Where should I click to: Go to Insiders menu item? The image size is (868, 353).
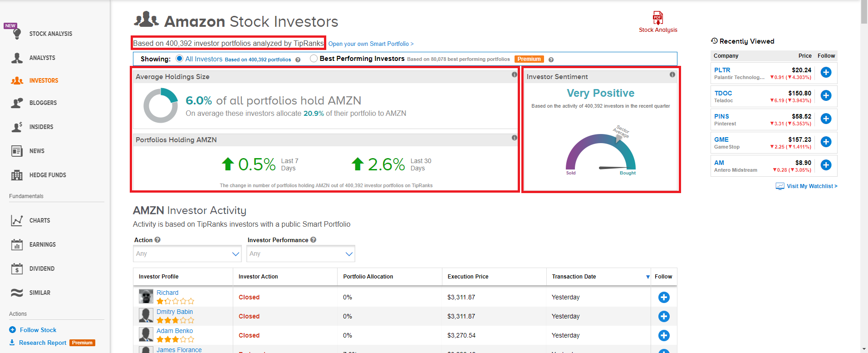click(41, 127)
